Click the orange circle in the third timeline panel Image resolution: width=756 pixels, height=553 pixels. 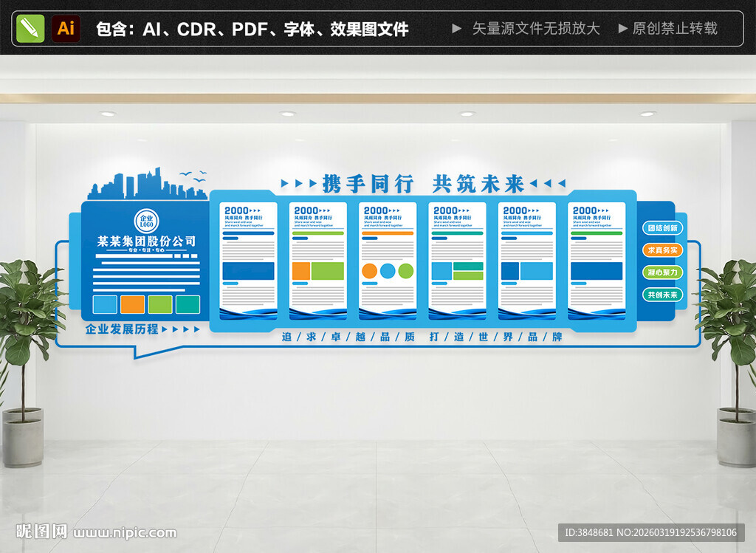click(369, 271)
